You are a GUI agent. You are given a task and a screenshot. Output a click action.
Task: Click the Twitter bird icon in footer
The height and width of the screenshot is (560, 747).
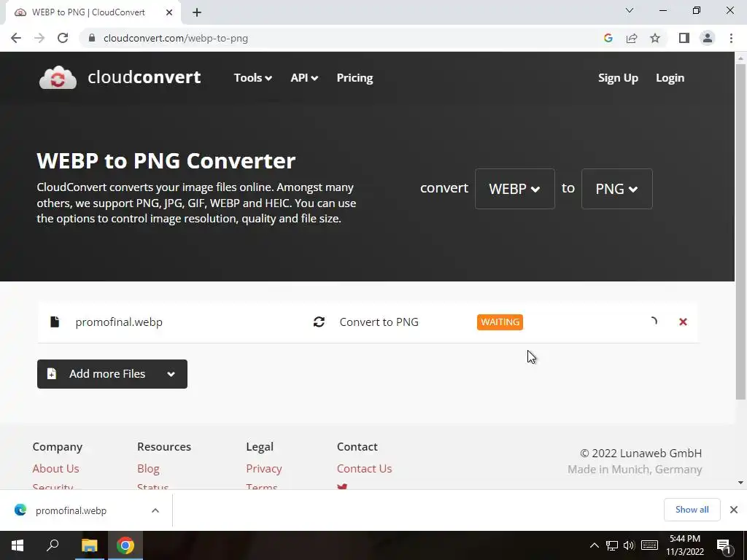point(342,486)
